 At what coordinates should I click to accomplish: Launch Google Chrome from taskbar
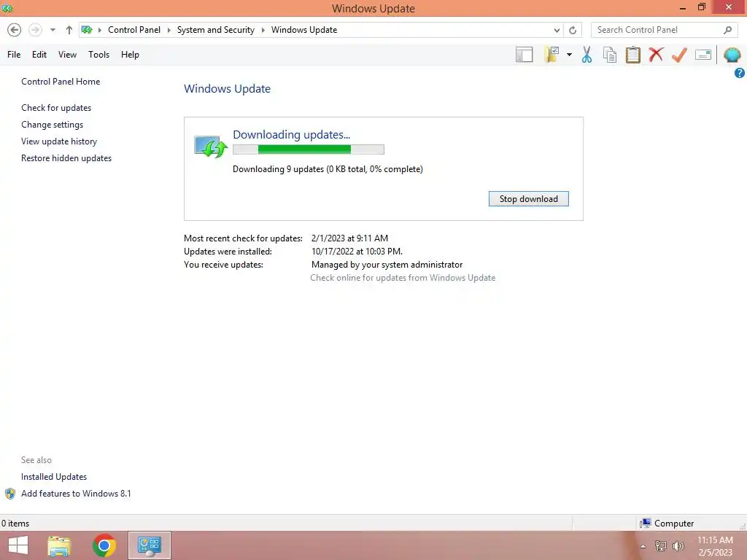pyautogui.click(x=104, y=545)
